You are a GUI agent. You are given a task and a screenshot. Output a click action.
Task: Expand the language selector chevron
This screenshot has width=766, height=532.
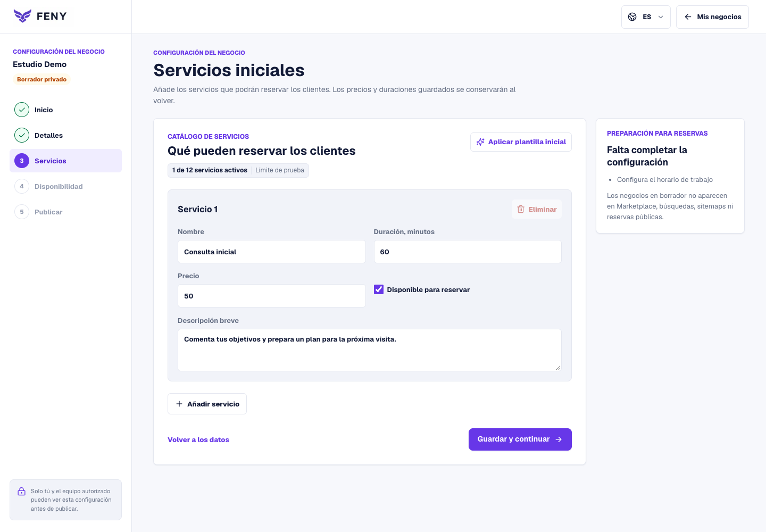[661, 17]
